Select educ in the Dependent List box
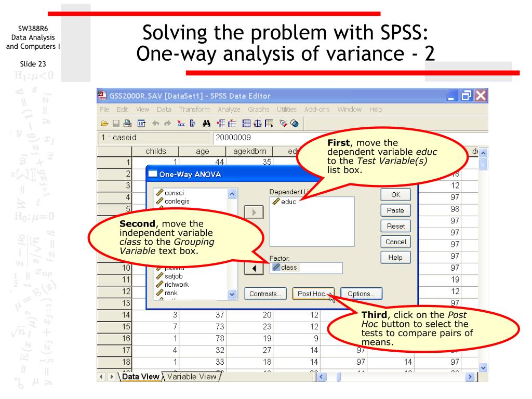The width and height of the screenshot is (532, 399). coord(284,202)
